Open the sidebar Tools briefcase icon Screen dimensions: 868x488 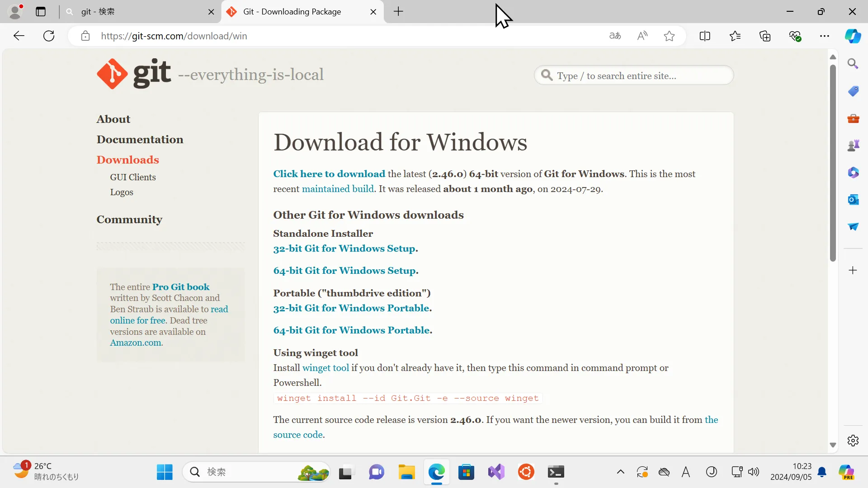click(x=853, y=118)
